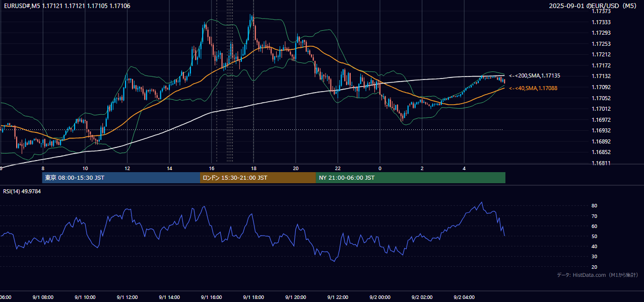Click RSI scale level 30

coord(595,256)
